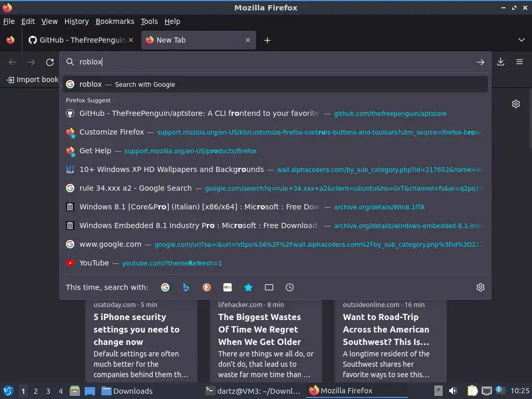Image resolution: width=532 pixels, height=399 pixels.
Task: Open the File menu
Action: pyautogui.click(x=9, y=21)
